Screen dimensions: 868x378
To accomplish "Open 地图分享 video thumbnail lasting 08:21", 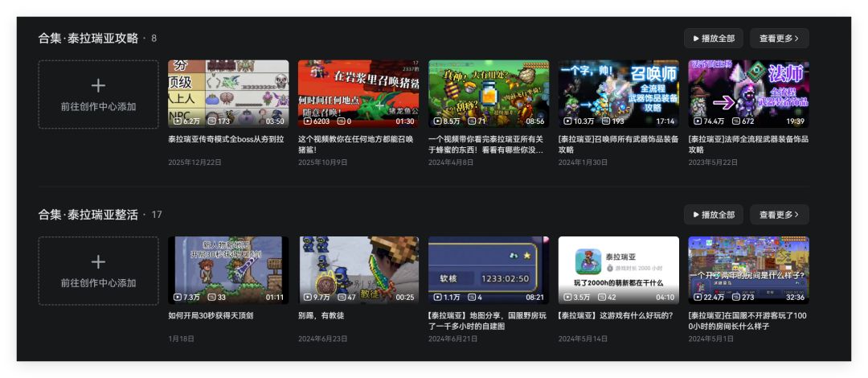I will pyautogui.click(x=489, y=270).
